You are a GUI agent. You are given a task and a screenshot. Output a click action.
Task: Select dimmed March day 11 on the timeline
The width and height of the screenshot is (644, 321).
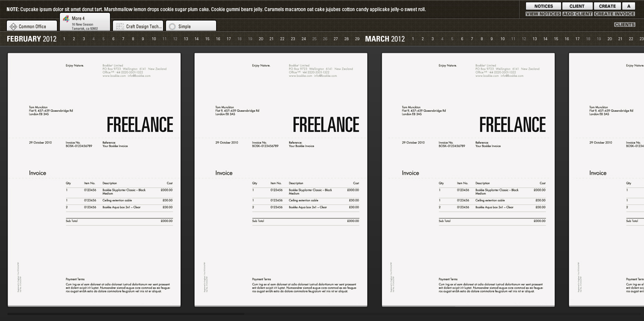tap(513, 39)
